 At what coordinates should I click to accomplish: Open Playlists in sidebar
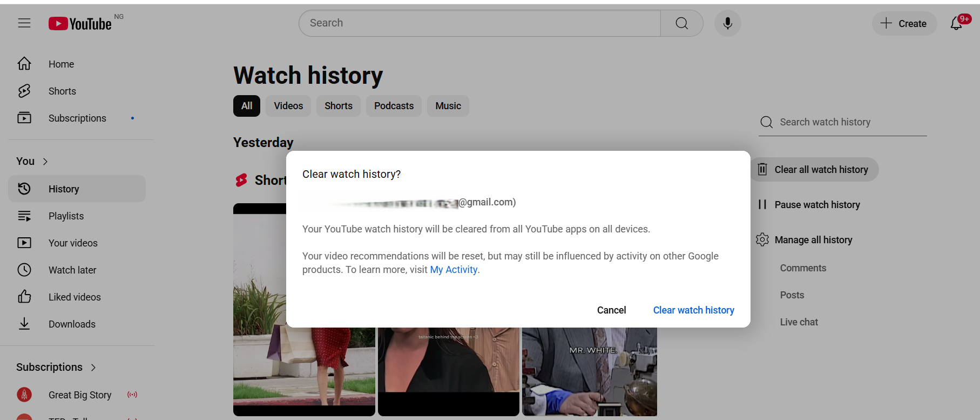pyautogui.click(x=77, y=216)
